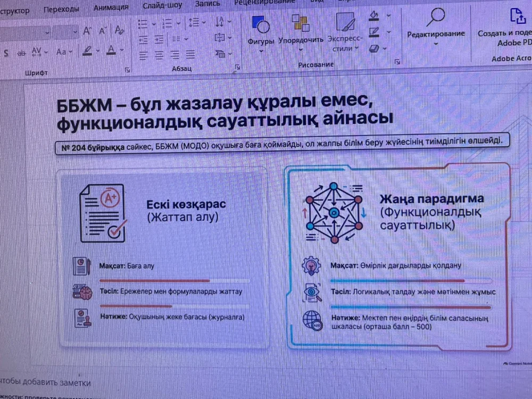Open the Рисование dialog launcher

pos(397,62)
